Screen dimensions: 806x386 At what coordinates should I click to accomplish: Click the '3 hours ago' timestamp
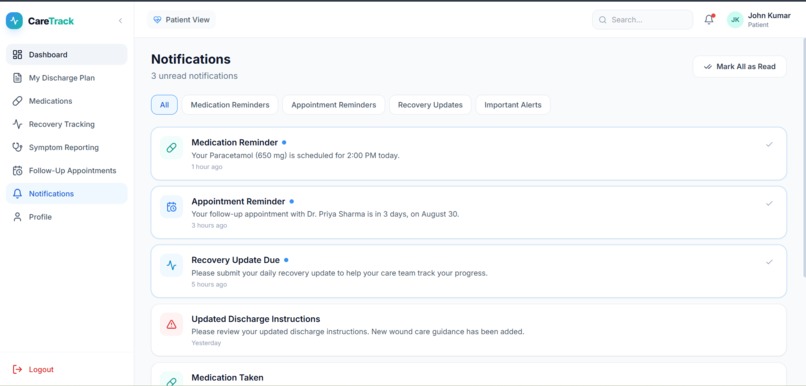209,226
